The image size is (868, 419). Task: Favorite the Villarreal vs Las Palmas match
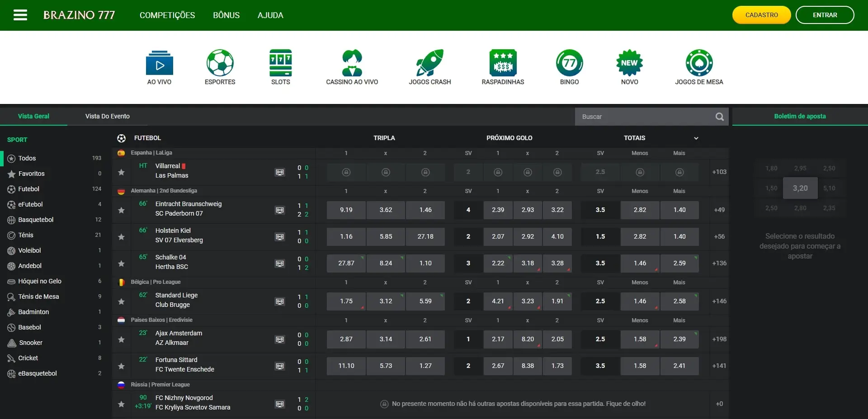[x=121, y=172]
